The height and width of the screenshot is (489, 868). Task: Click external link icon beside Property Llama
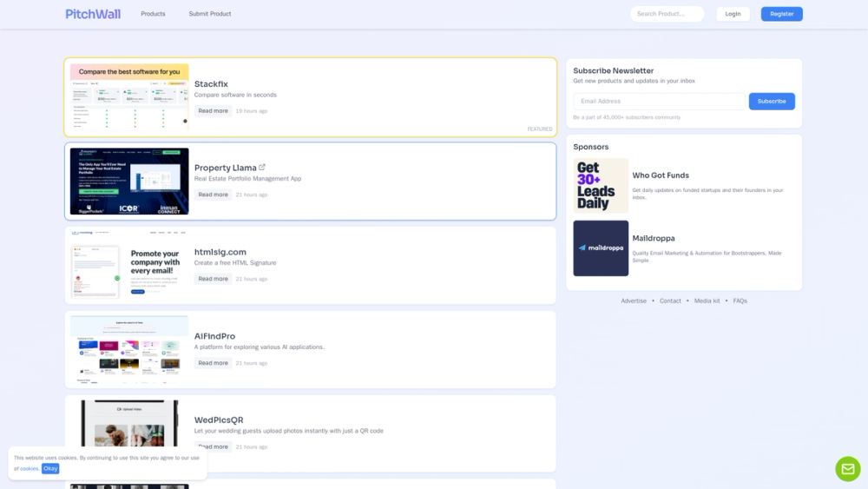click(262, 168)
